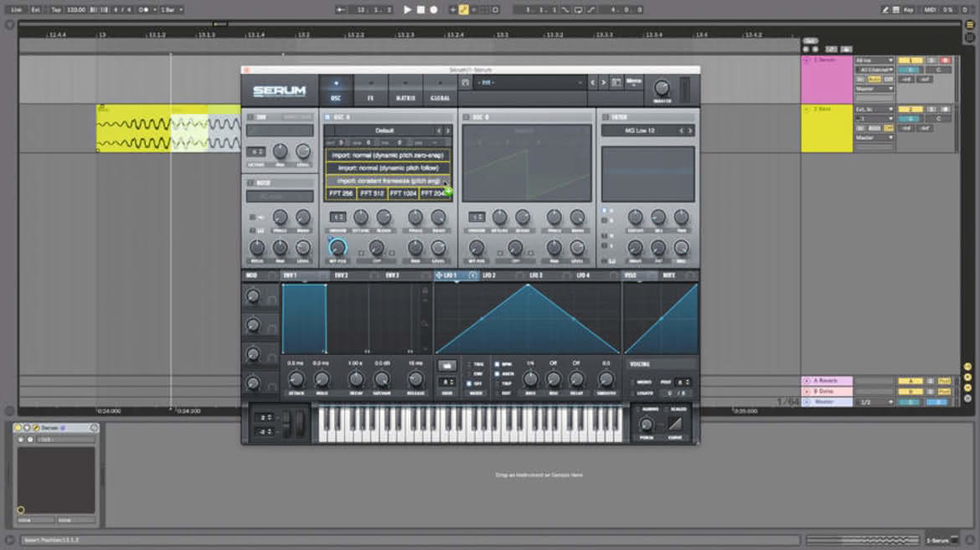
Task: Select the FFT 256 import option
Action: [x=341, y=193]
